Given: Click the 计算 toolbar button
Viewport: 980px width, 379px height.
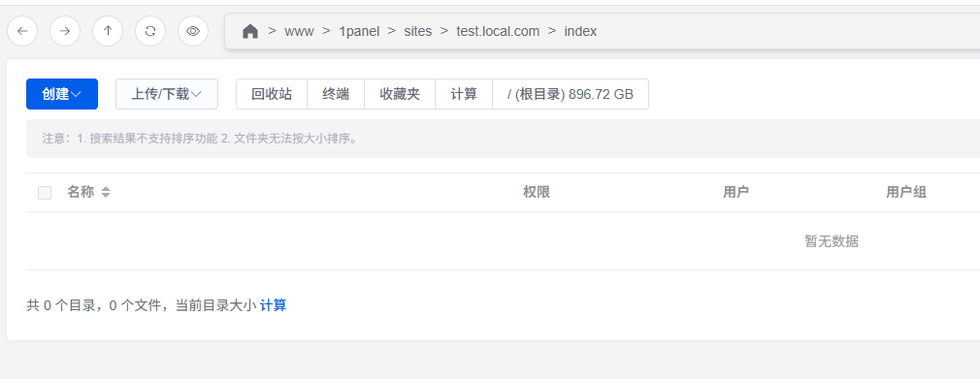Looking at the screenshot, I should [464, 94].
